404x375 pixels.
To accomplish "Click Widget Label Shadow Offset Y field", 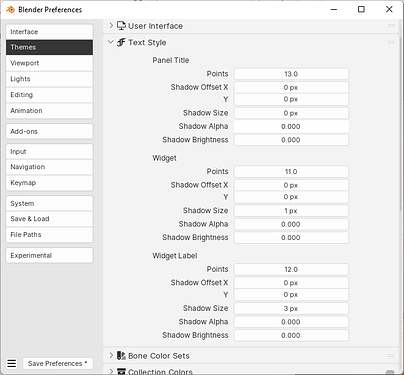I will coord(291,294).
